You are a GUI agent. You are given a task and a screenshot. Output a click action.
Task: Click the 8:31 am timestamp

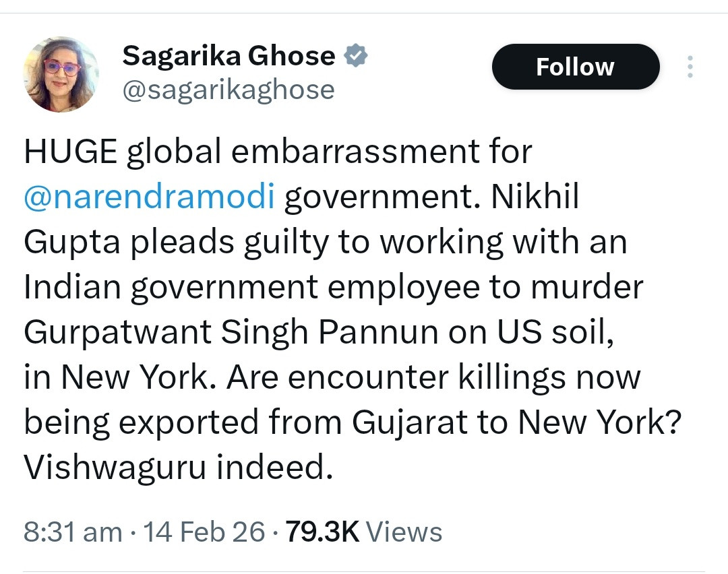tap(73, 532)
